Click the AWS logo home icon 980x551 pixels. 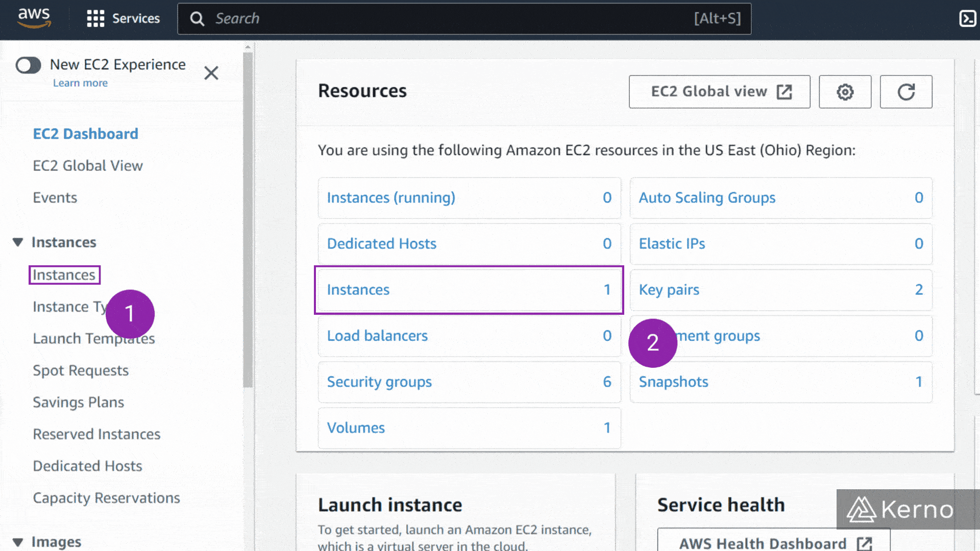(x=34, y=17)
